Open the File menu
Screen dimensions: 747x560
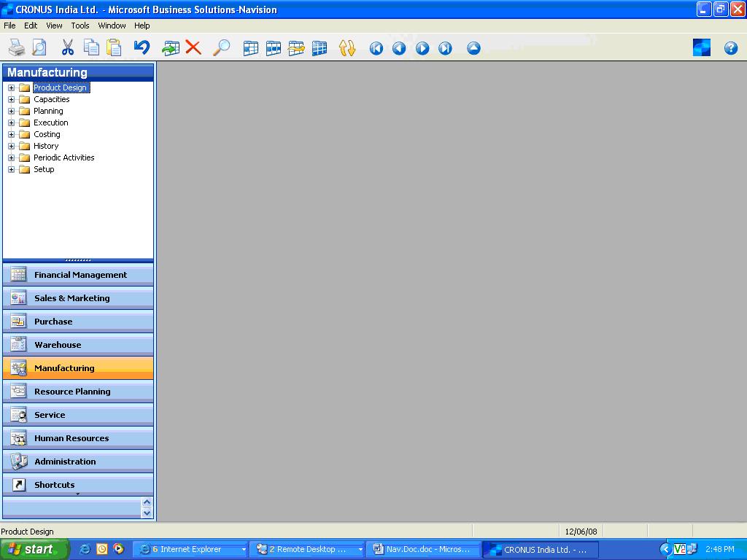point(9,26)
